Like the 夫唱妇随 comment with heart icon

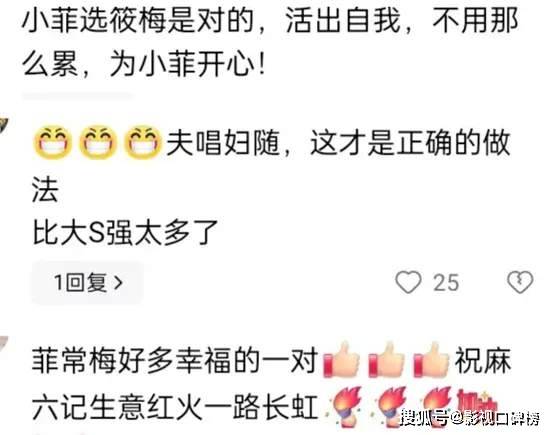(x=408, y=282)
